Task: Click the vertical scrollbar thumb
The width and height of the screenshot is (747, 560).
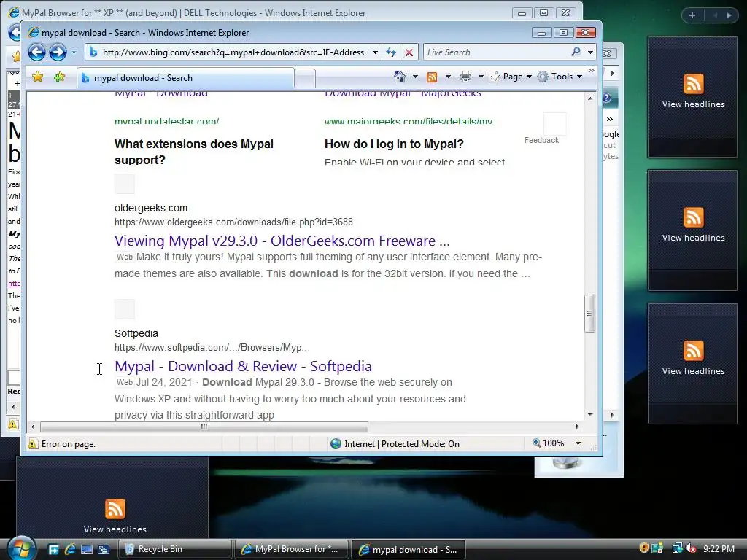Action: point(589,314)
